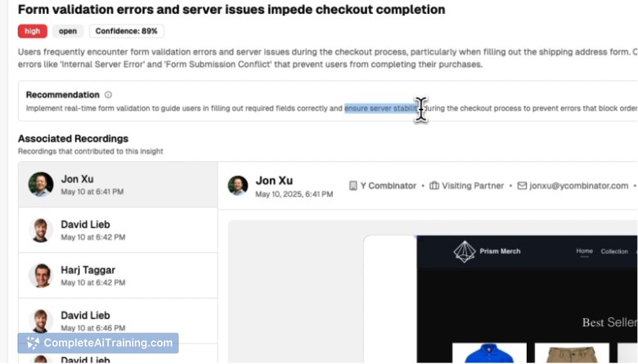
Task: Select David Lieb recording at 6:42 PM
Action: point(118,230)
